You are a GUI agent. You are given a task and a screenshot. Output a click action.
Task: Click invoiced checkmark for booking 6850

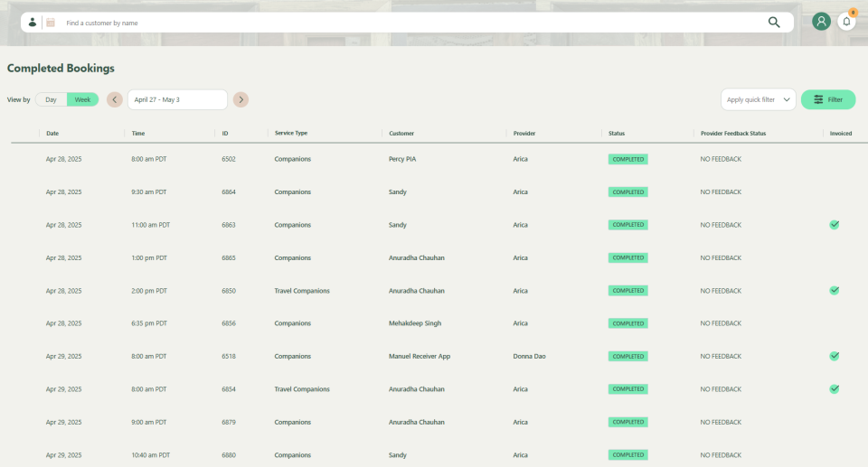pos(835,291)
